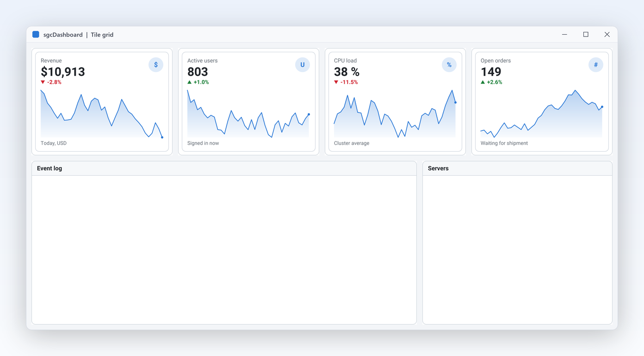The height and width of the screenshot is (356, 644).
Task: Click the 'Waiting for shipment' caption
Action: pos(504,143)
